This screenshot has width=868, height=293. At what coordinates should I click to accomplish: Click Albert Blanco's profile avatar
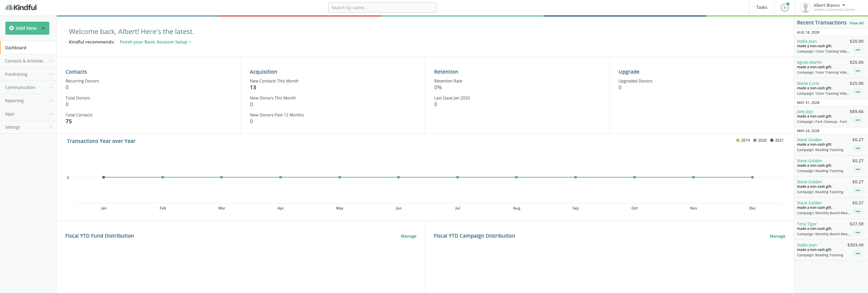[x=805, y=7]
